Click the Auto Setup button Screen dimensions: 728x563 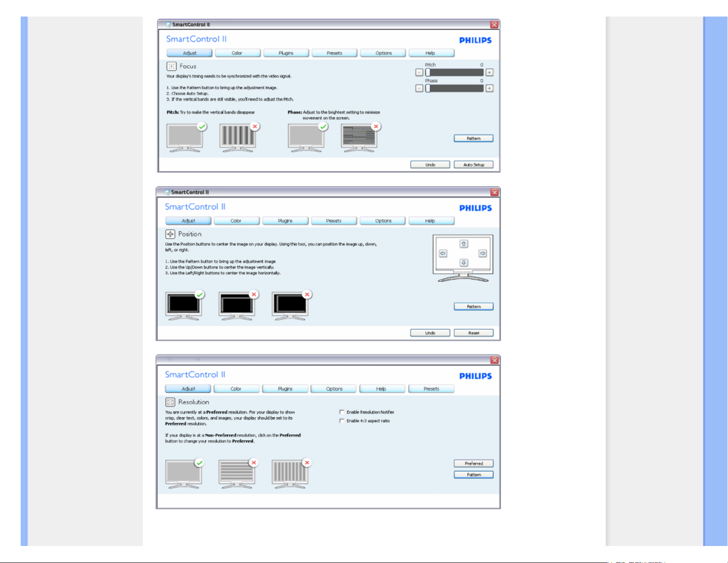point(474,165)
